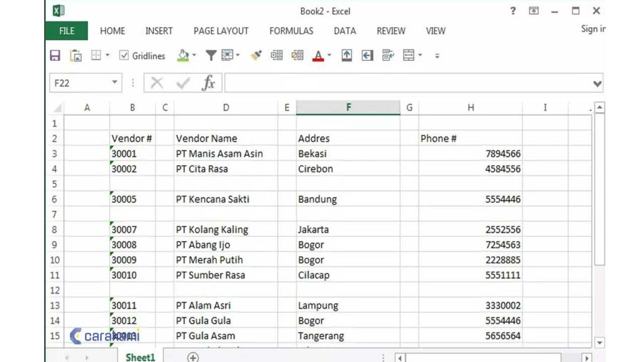Viewport: 644px width, 362px height.
Task: Select cell B6 containing 30005
Action: pyautogui.click(x=132, y=199)
